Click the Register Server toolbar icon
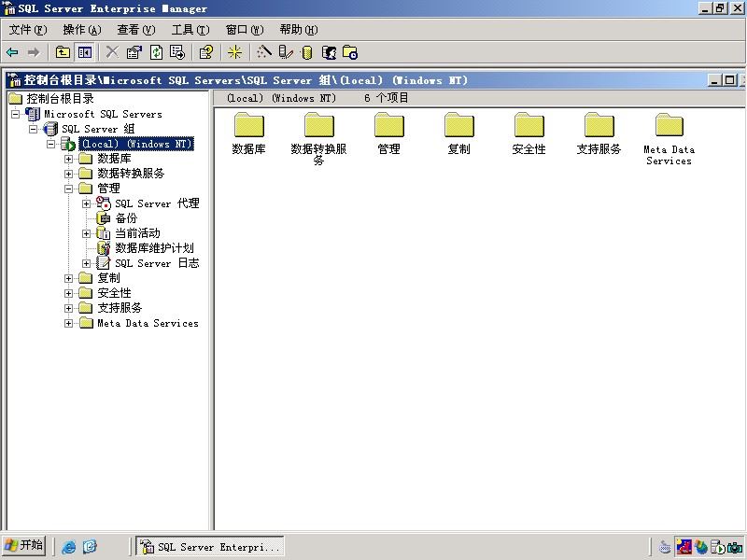Viewport: 747px width, 560px height. pos(286,52)
